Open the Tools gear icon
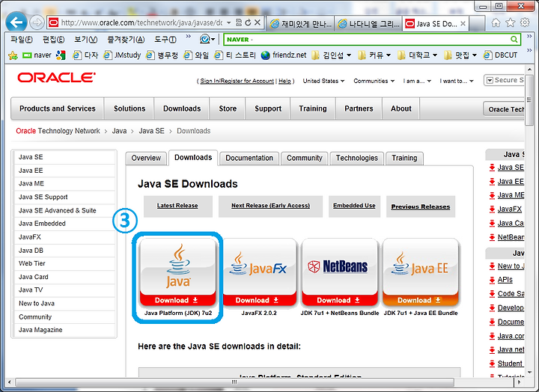539x392 pixels. [x=525, y=22]
